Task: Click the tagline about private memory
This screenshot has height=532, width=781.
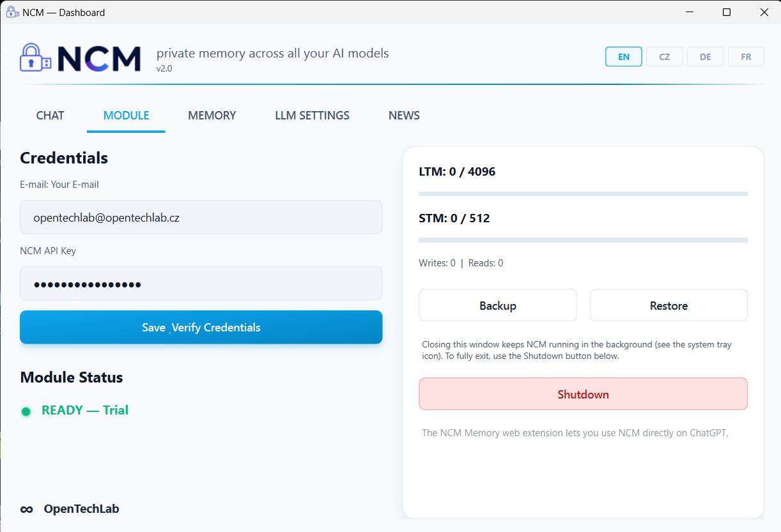Action: click(x=273, y=53)
